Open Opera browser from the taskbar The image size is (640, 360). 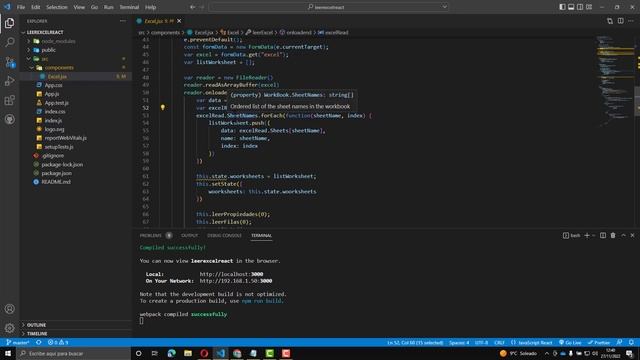coord(204,353)
